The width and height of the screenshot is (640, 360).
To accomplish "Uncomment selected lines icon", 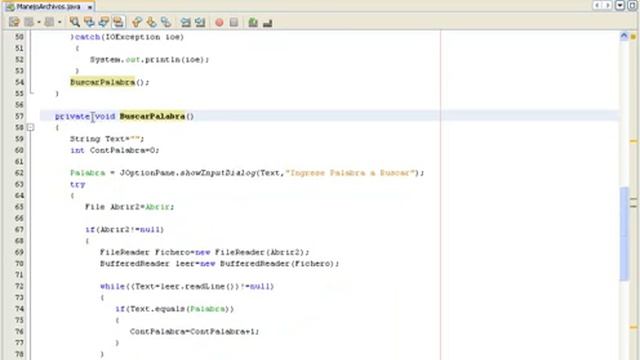I will point(268,23).
